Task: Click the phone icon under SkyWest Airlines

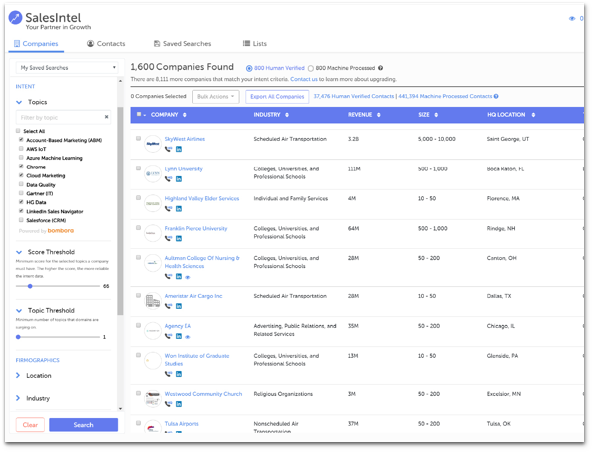Action: [x=168, y=149]
